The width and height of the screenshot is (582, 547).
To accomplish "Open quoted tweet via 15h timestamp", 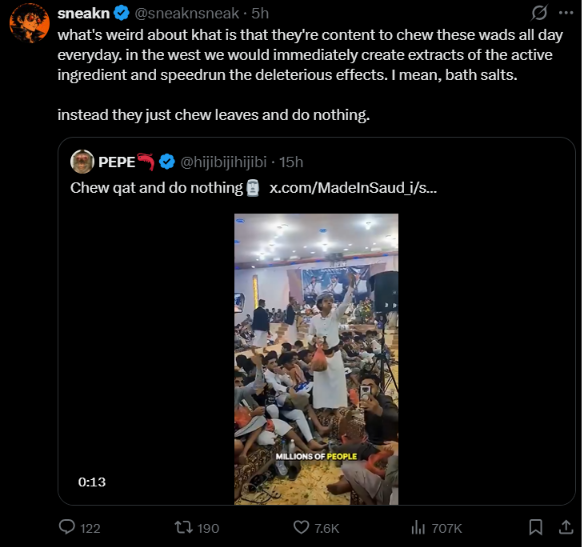I will tap(291, 162).
